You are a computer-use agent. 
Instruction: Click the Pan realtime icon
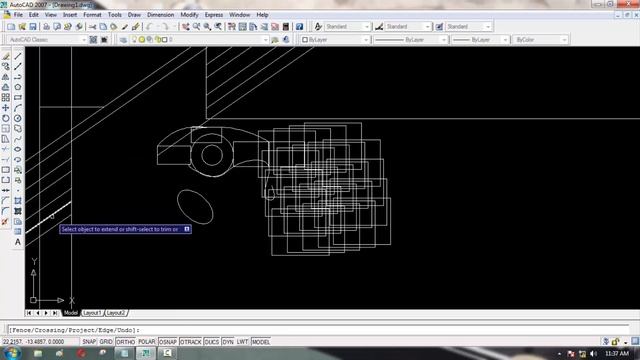186,27
